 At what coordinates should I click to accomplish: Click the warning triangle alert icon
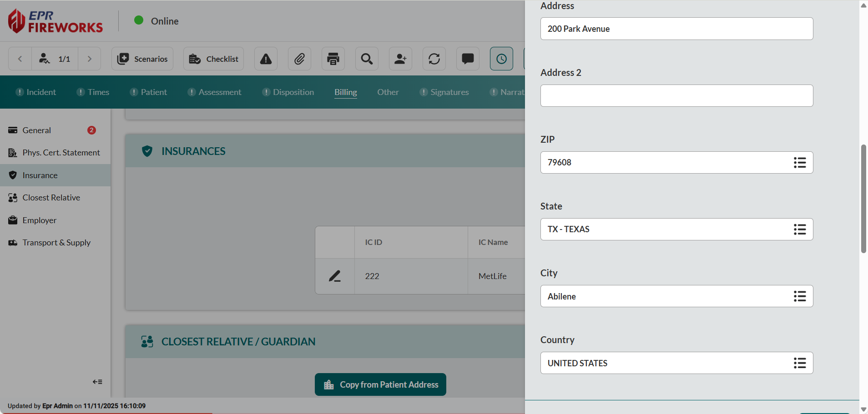pos(266,59)
